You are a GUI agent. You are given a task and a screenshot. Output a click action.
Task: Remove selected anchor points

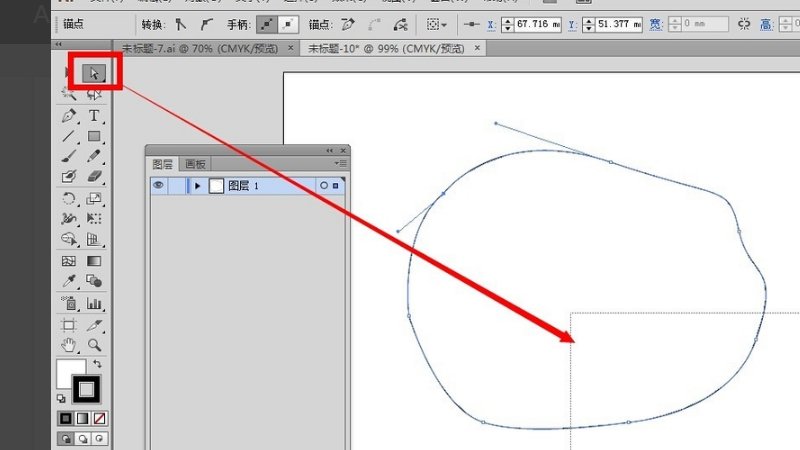click(348, 24)
